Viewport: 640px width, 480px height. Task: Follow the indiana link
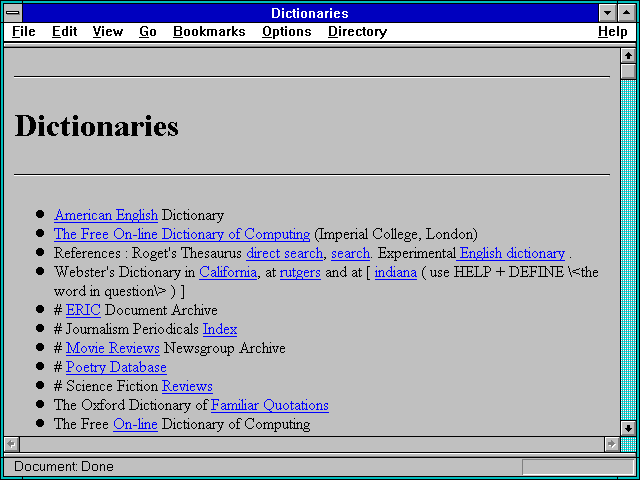(396, 272)
